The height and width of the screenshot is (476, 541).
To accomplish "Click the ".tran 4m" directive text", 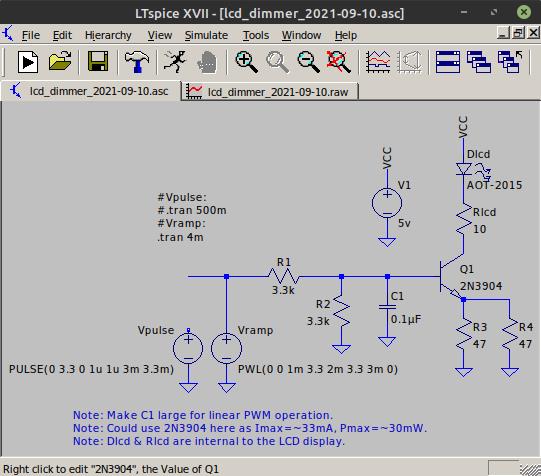I will coord(180,237).
